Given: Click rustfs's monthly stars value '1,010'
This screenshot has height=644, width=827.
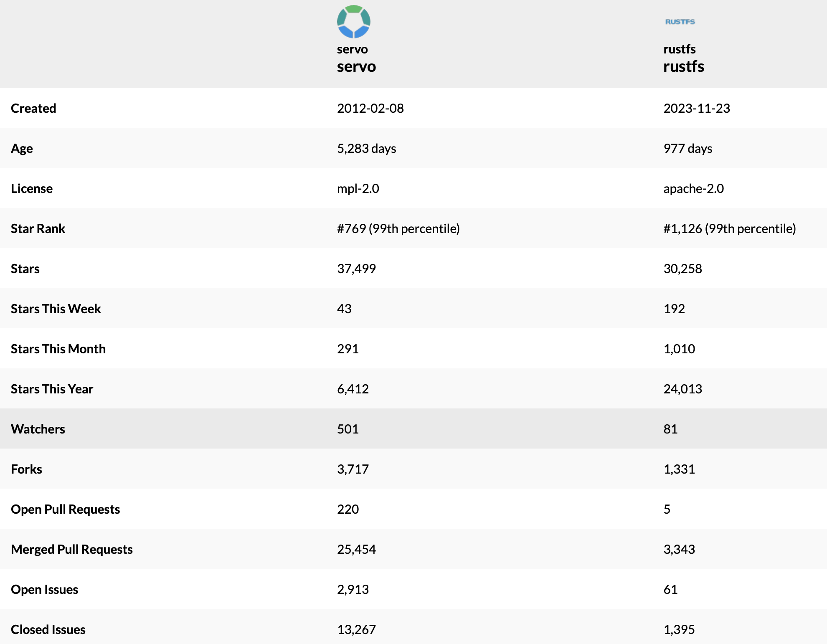Looking at the screenshot, I should (x=679, y=349).
